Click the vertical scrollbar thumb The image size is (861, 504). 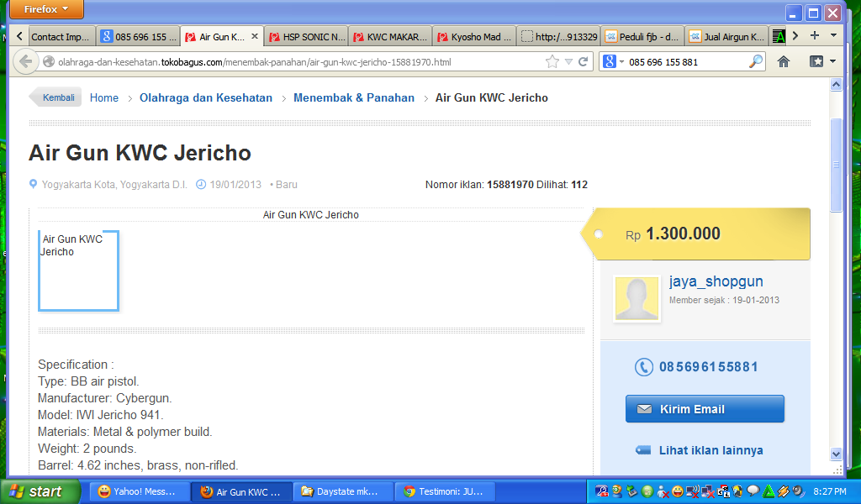click(x=836, y=165)
